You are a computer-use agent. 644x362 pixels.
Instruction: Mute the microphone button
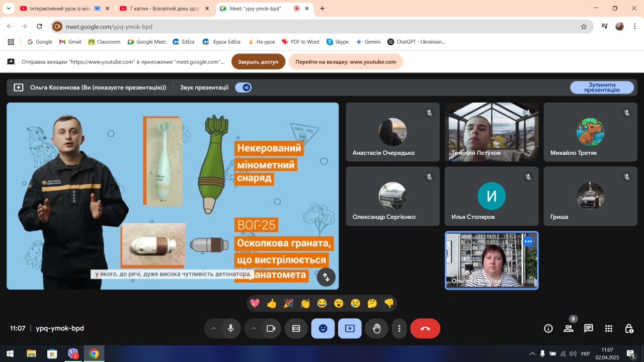230,328
